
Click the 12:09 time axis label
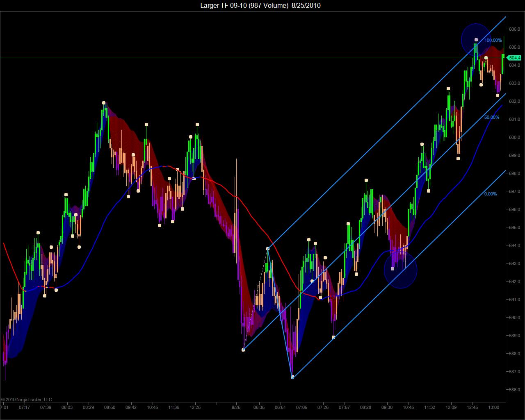[x=451, y=407]
